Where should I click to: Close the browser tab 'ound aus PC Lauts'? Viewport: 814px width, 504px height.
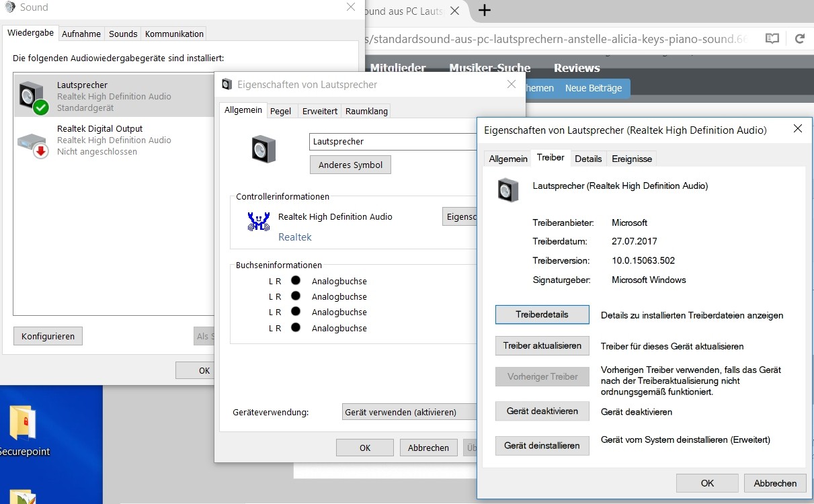(x=455, y=11)
